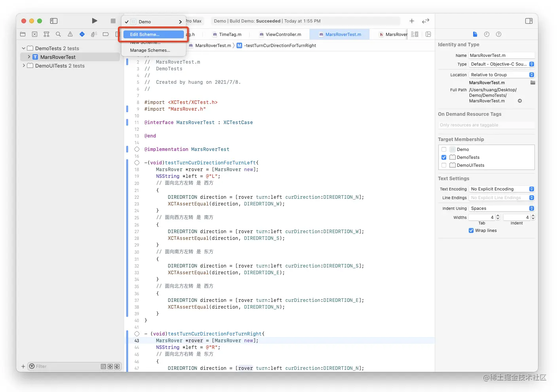Screen dimensions: 557x392
Task: Click the Name field in inspector
Action: pos(502,55)
